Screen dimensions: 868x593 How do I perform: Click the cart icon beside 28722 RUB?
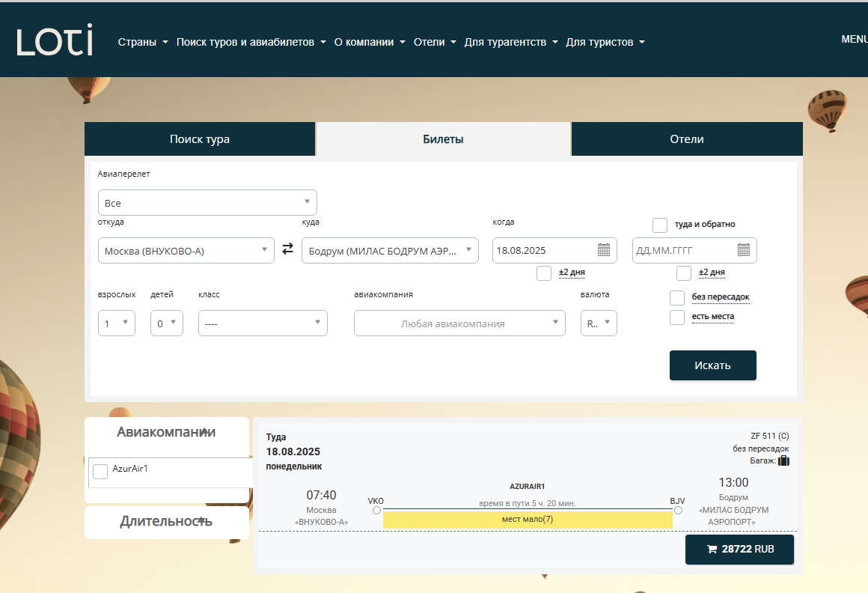(712, 550)
